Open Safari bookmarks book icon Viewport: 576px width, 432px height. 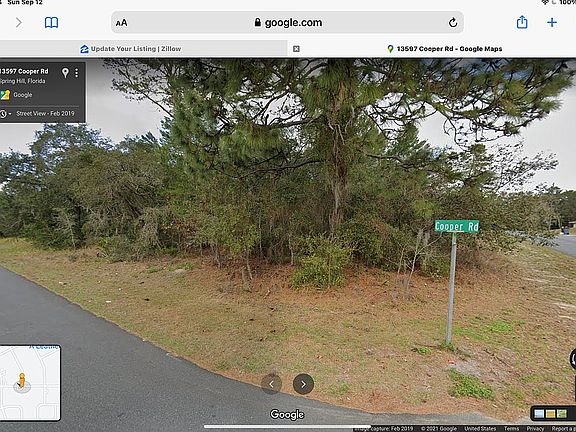(x=51, y=23)
